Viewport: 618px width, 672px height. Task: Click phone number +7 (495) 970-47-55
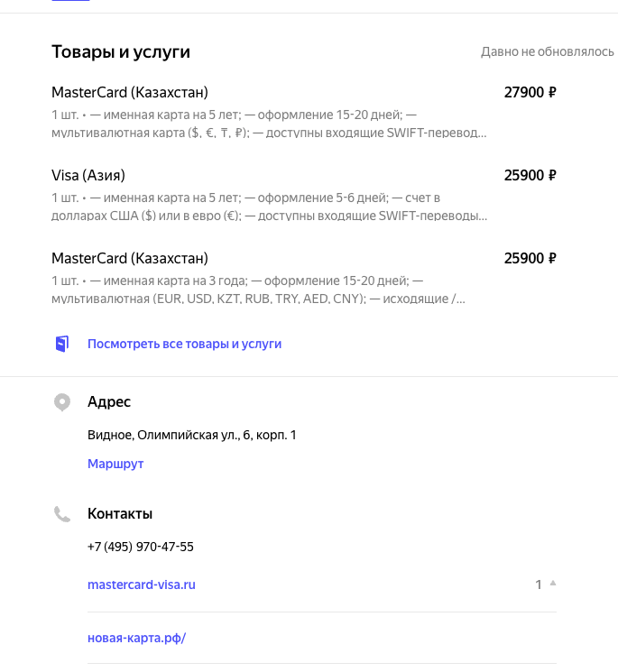click(x=141, y=547)
